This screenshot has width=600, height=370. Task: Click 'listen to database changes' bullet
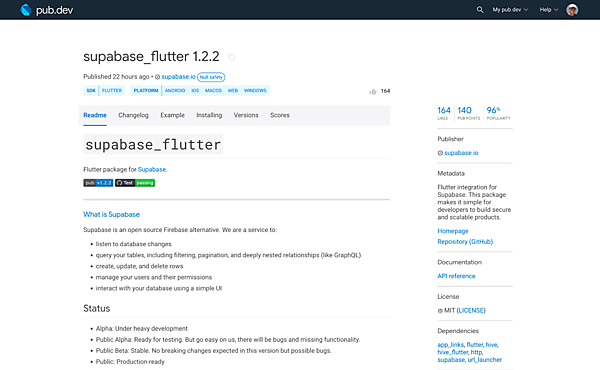pos(134,244)
